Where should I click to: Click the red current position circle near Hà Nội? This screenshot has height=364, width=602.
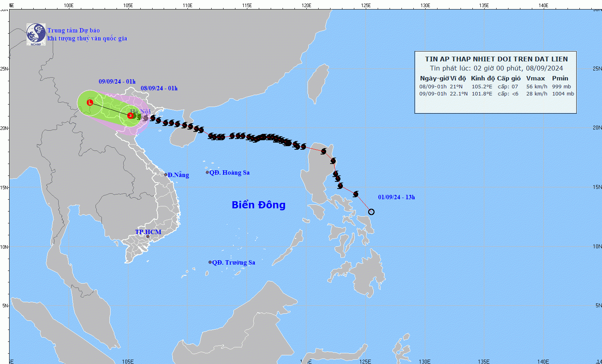(x=130, y=116)
